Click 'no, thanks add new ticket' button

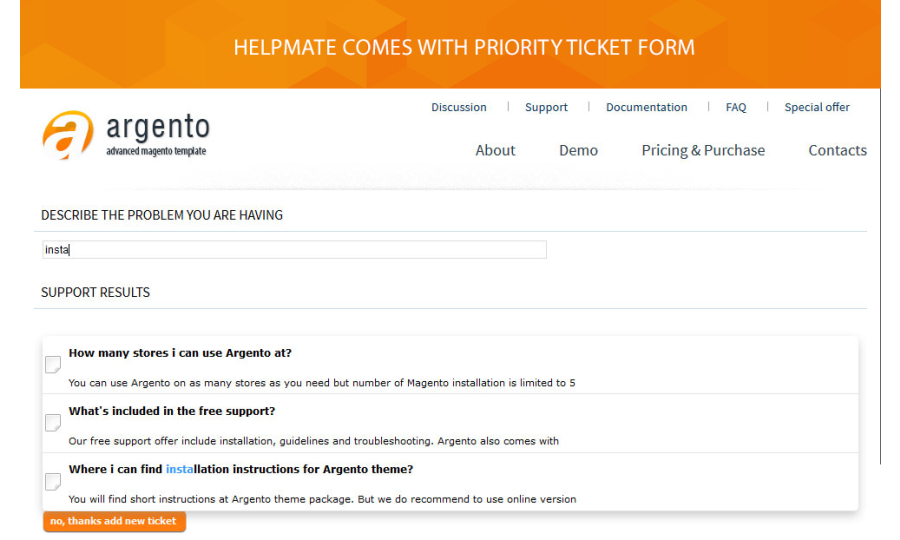tap(114, 521)
